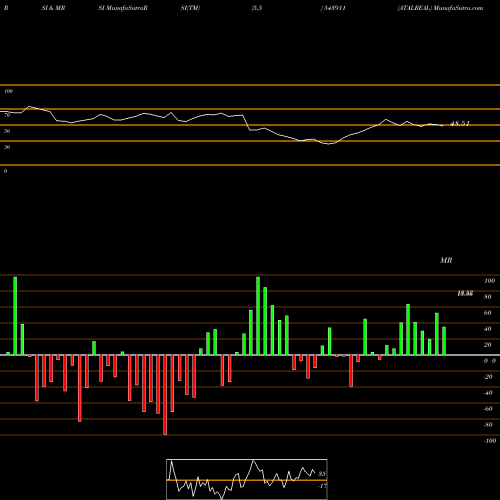The image size is (500, 500).
Task: Click the (ATALREAL) MunafaSutra.com title text
Action: (x=440, y=8)
